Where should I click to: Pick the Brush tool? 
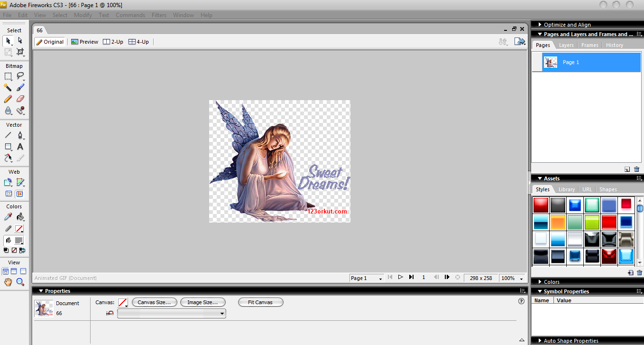pyautogui.click(x=19, y=87)
